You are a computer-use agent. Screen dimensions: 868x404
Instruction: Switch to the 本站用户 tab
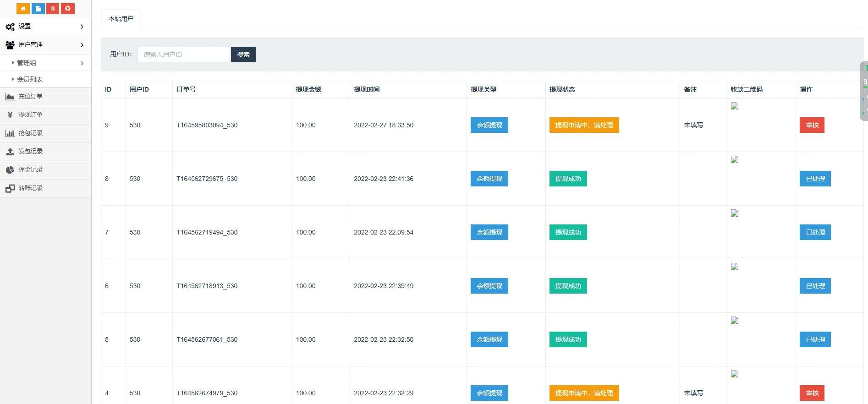(121, 19)
